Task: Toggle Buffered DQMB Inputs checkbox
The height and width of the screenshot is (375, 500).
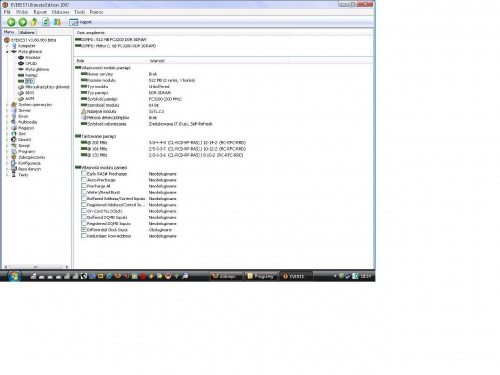Action: point(84,217)
